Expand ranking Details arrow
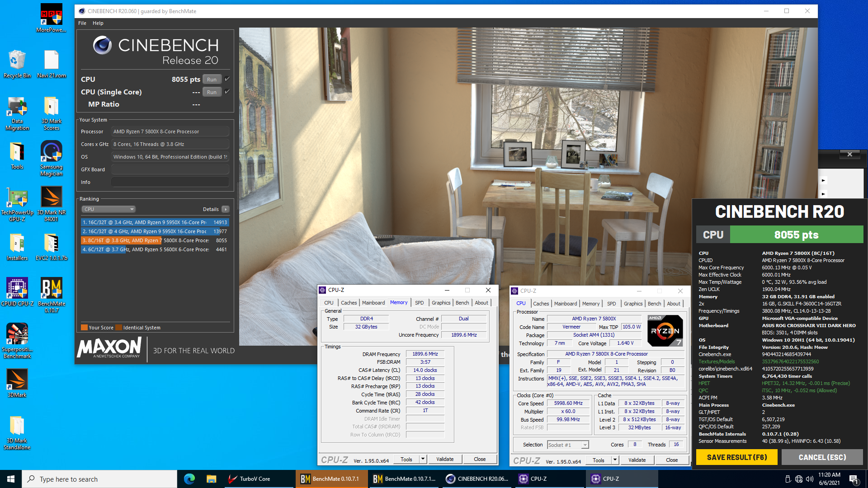This screenshot has height=488, width=868. [x=226, y=209]
